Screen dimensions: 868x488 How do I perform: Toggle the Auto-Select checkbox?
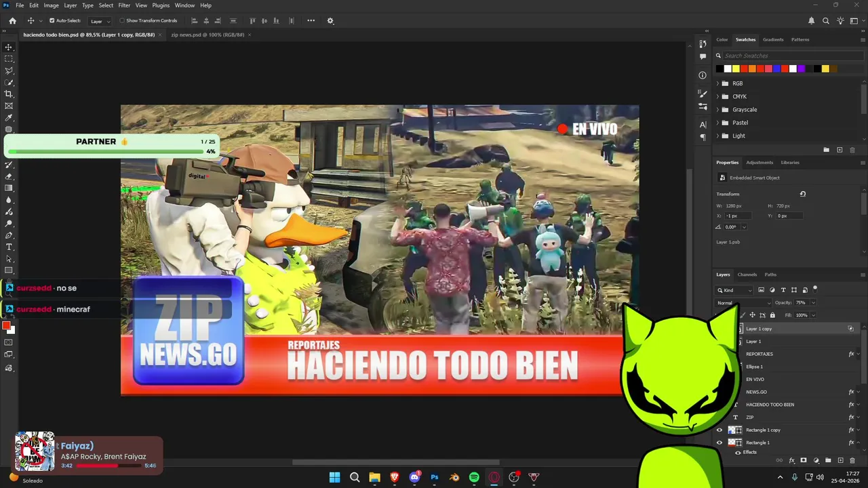coord(52,21)
